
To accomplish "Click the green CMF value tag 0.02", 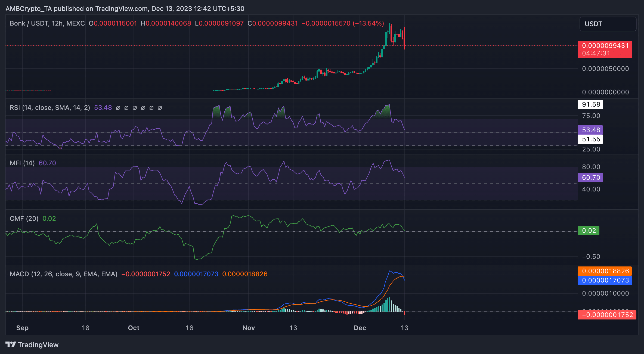I will tap(589, 231).
